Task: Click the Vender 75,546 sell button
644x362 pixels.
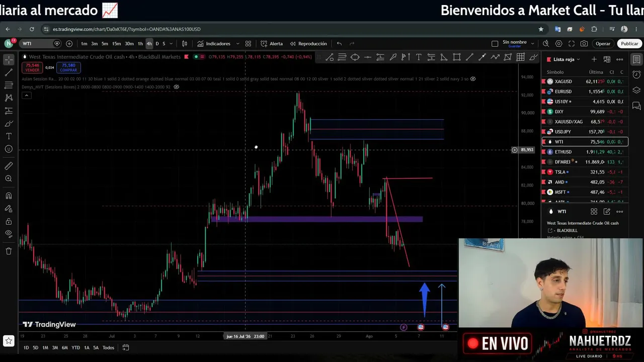Action: tap(32, 67)
